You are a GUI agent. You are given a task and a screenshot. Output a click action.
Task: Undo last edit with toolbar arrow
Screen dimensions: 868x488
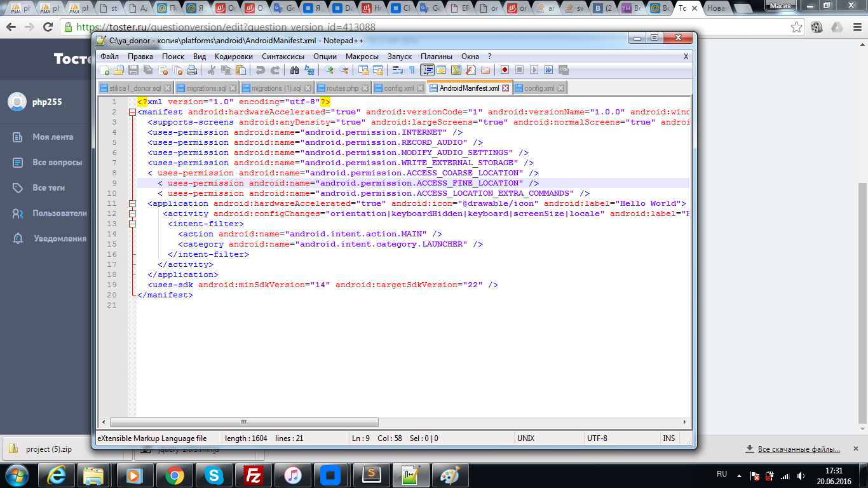pos(259,70)
